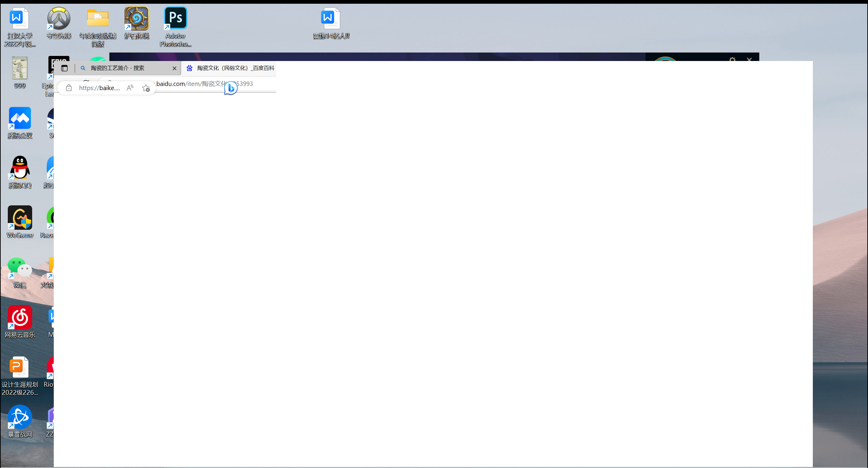
Task: Open the 震惊14亿人!! document
Action: coord(330,19)
